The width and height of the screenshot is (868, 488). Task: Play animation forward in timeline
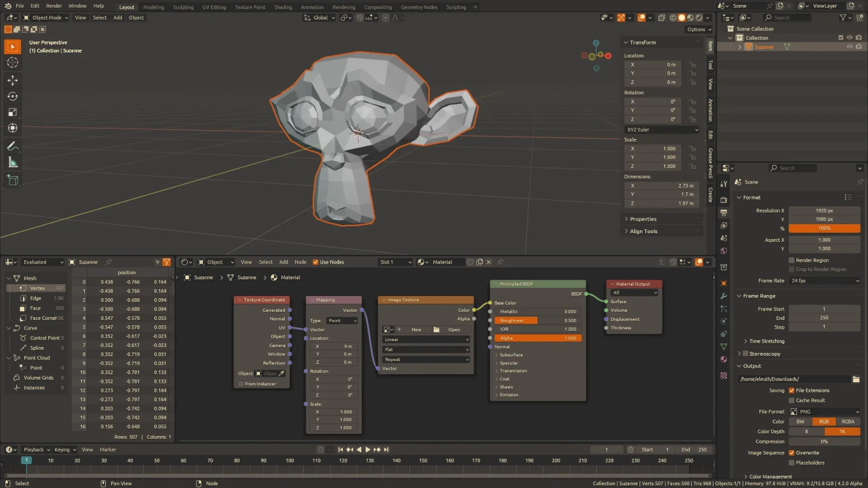click(368, 450)
